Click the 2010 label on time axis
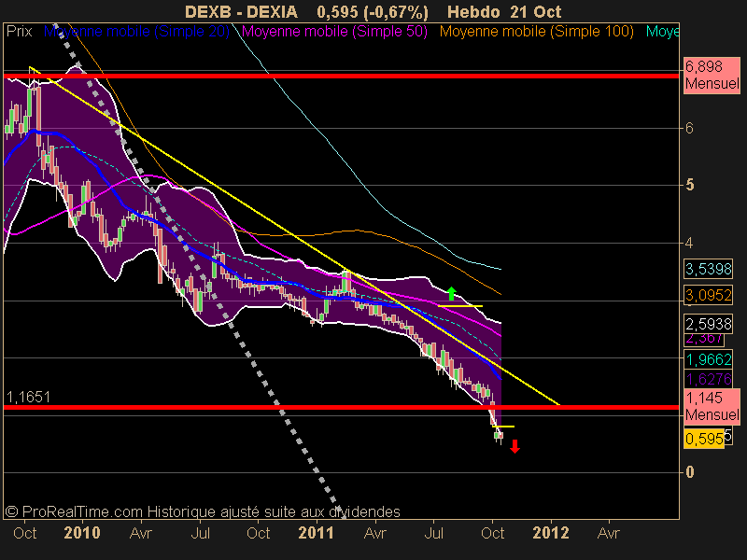This screenshot has height=560, width=747. coord(82,533)
